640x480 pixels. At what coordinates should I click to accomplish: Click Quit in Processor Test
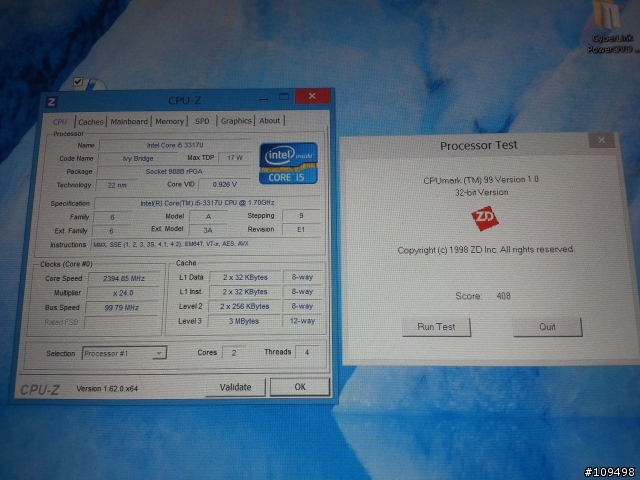tap(547, 327)
